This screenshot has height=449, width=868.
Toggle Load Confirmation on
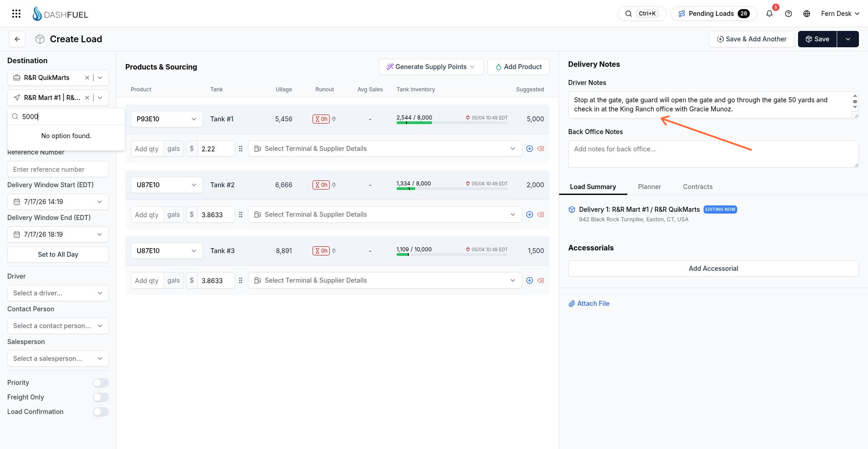101,412
